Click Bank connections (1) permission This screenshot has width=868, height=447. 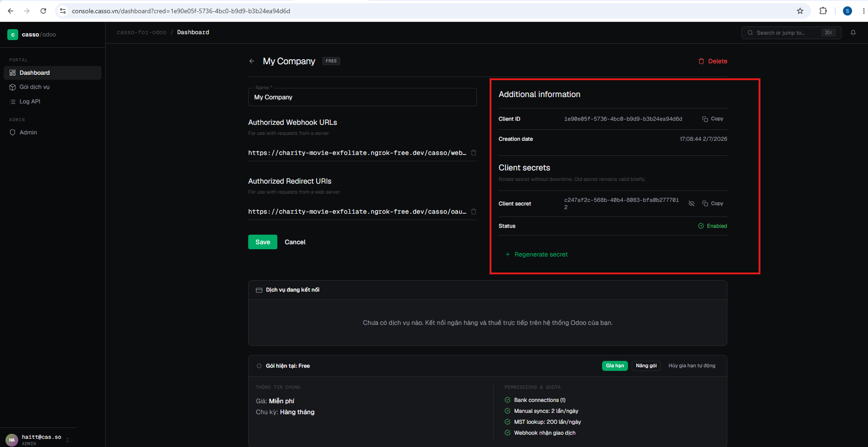pyautogui.click(x=540, y=400)
